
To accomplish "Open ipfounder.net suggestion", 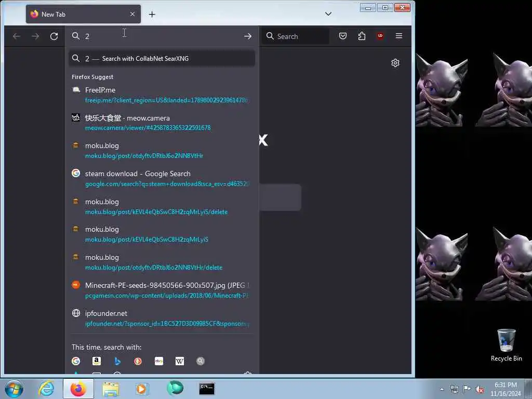I will tap(162, 318).
